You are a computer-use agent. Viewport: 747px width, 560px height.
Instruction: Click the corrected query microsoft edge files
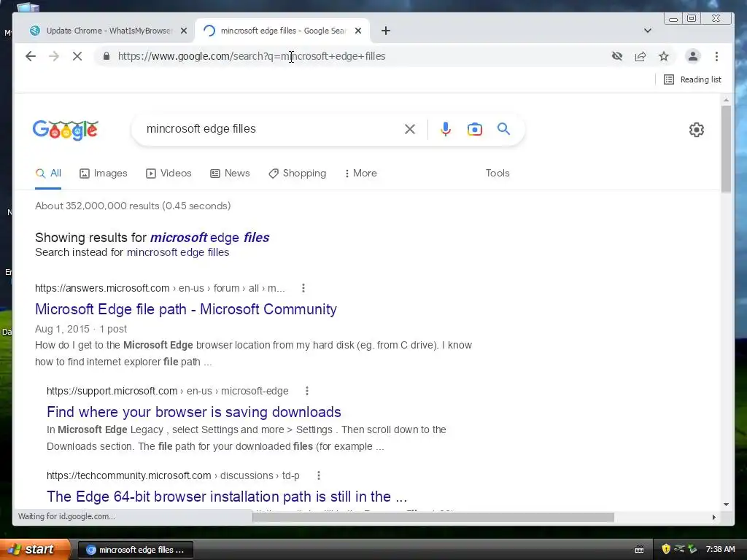coord(209,237)
